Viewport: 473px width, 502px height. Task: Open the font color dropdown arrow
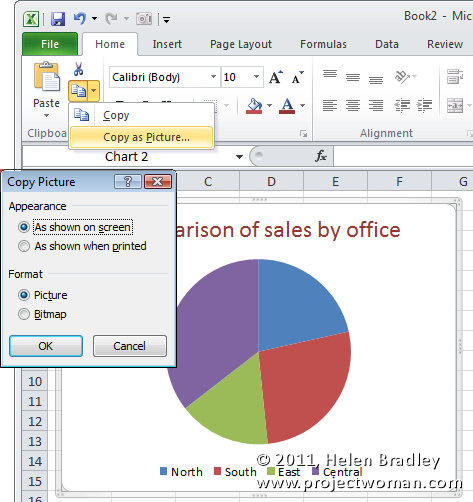302,106
